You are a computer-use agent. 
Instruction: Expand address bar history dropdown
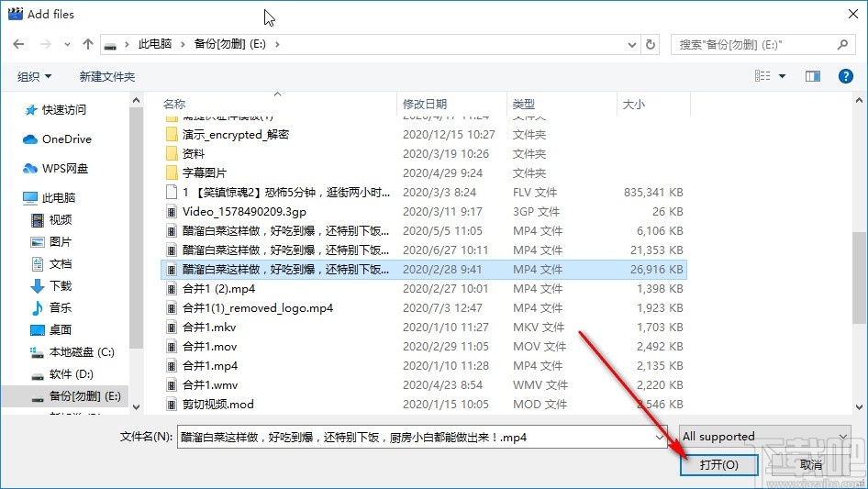[x=631, y=44]
